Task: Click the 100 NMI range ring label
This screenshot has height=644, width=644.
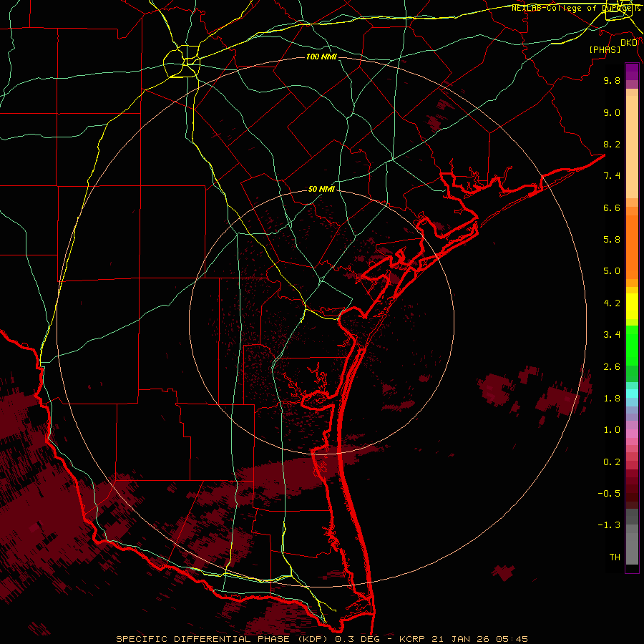Action: click(x=321, y=57)
